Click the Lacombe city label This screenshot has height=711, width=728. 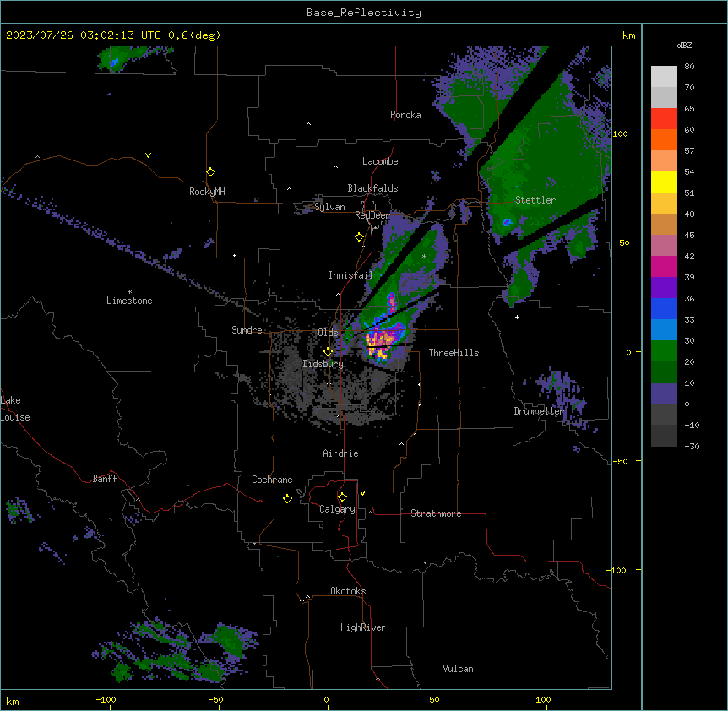(x=380, y=161)
